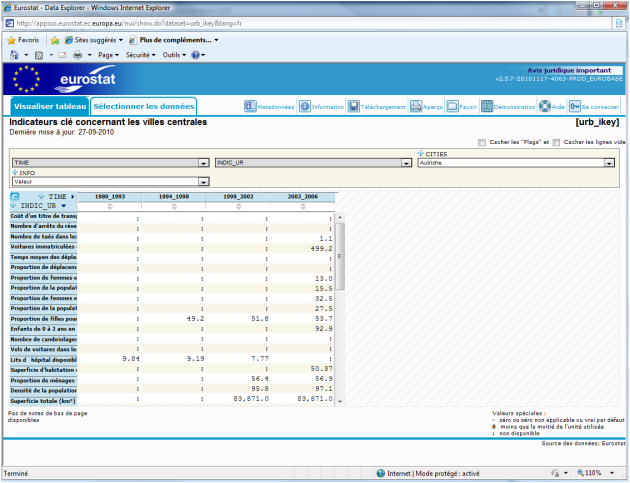
Task: Open the zoom level 110% dropdown arrow
Action: 612,473
